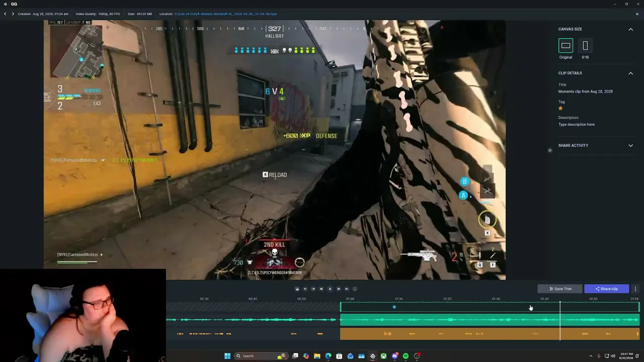Open Task View from the taskbar
The image size is (644, 362).
pyautogui.click(x=295, y=356)
